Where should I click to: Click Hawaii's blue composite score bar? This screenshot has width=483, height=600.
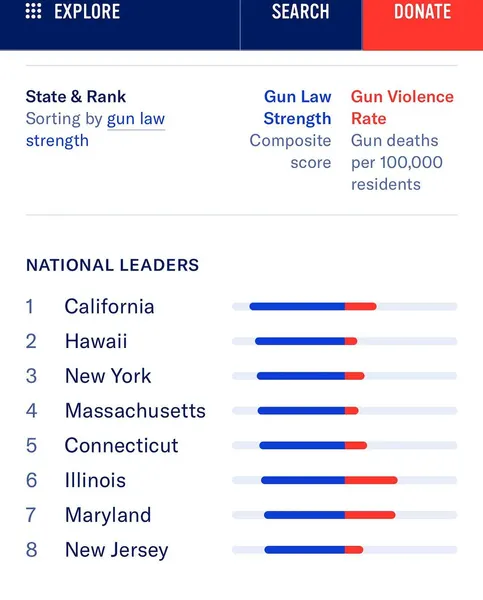pyautogui.click(x=300, y=341)
